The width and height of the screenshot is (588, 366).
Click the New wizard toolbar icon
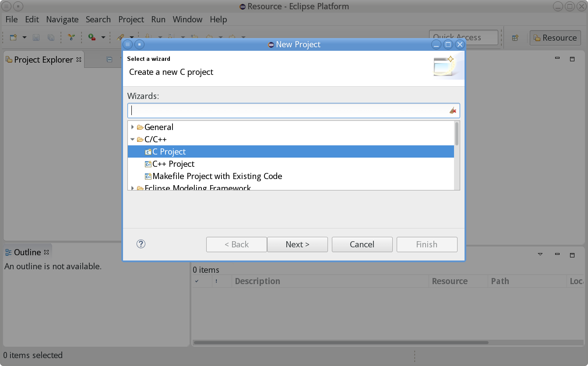click(13, 38)
